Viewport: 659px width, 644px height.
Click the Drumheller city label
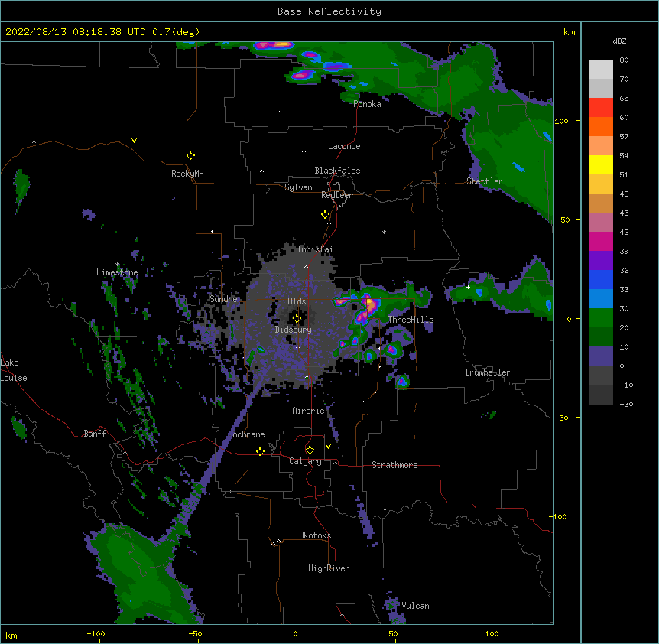pyautogui.click(x=488, y=372)
